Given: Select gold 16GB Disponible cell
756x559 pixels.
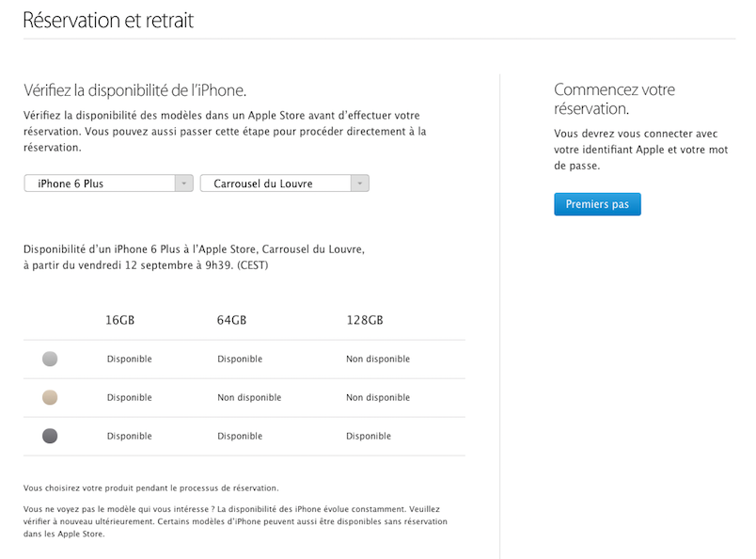Looking at the screenshot, I should click(x=130, y=398).
